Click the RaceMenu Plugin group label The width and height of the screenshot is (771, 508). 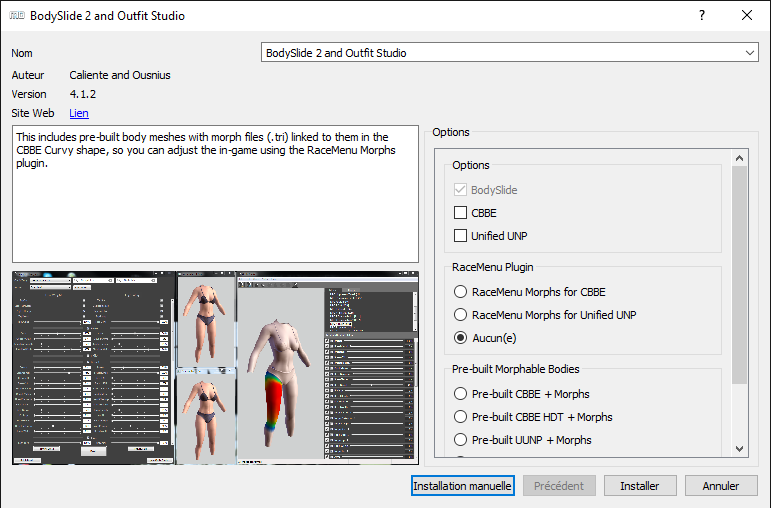pyautogui.click(x=492, y=267)
